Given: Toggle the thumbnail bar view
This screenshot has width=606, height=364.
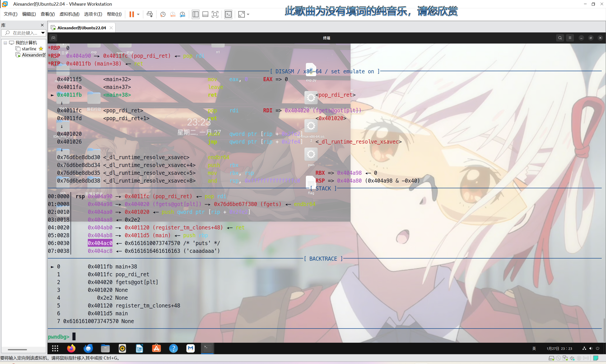Looking at the screenshot, I should 205,14.
